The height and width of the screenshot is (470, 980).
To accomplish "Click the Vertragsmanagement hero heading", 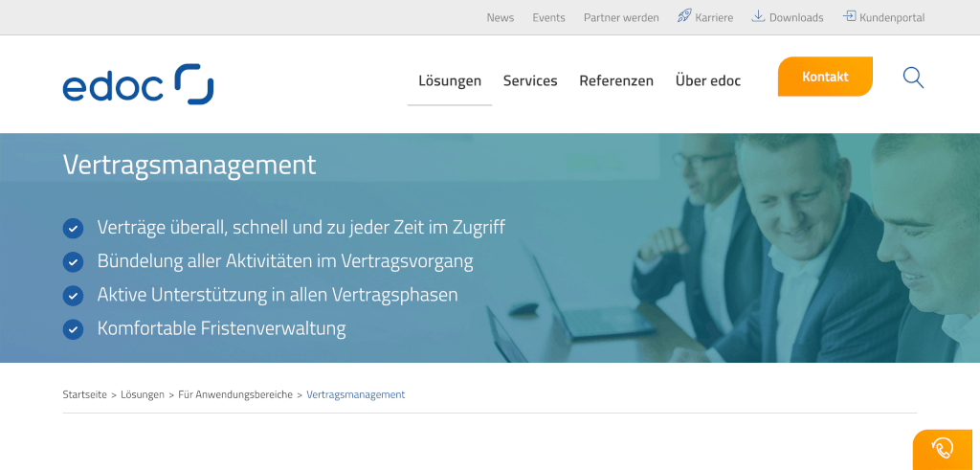I will pyautogui.click(x=189, y=165).
